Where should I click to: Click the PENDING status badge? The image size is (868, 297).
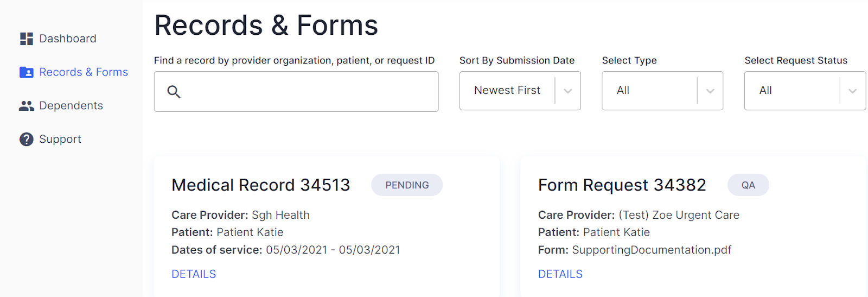point(407,185)
